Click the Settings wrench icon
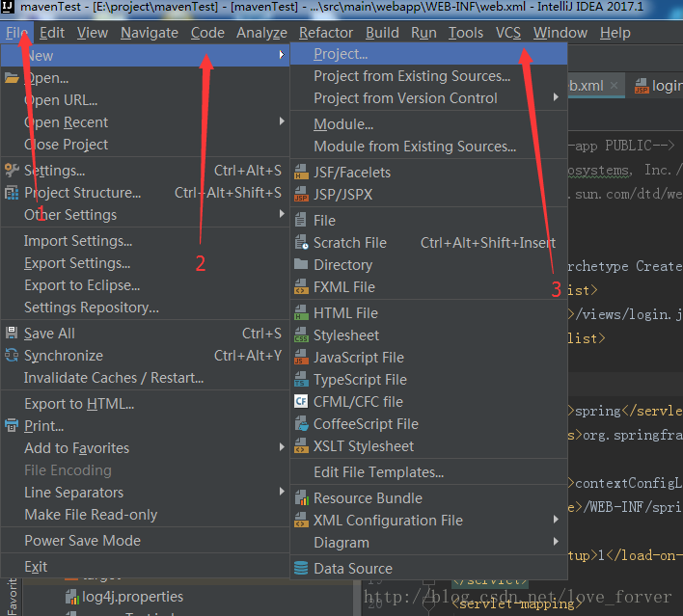 [12, 170]
